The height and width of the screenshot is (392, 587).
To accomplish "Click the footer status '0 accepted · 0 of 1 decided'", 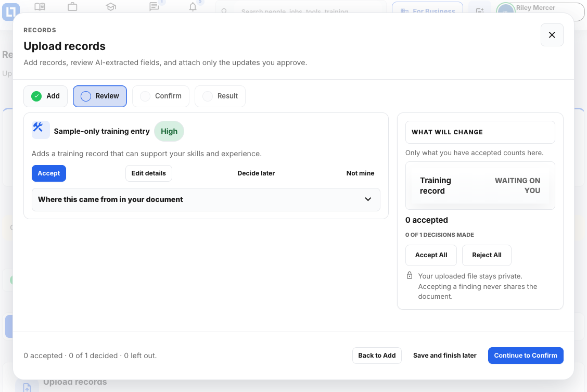I will click(90, 356).
